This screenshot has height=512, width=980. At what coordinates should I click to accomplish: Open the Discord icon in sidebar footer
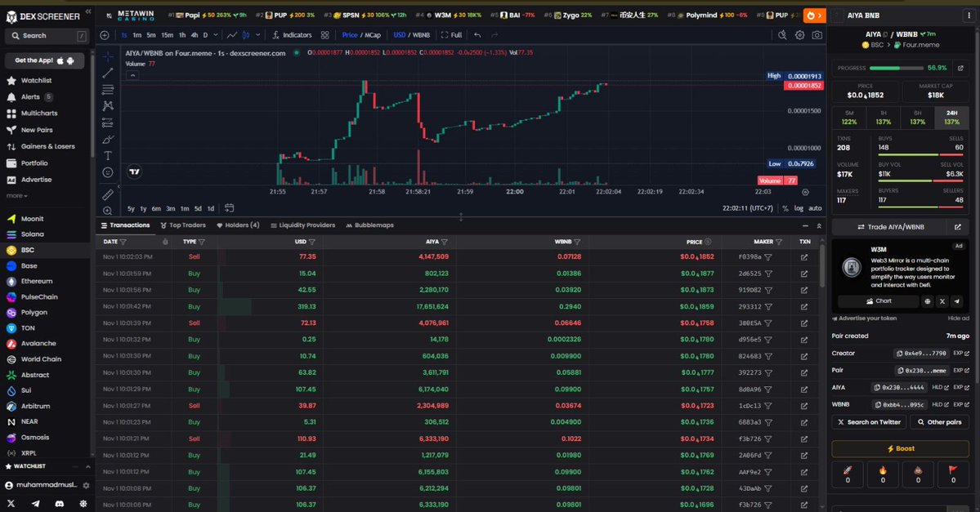[60, 503]
